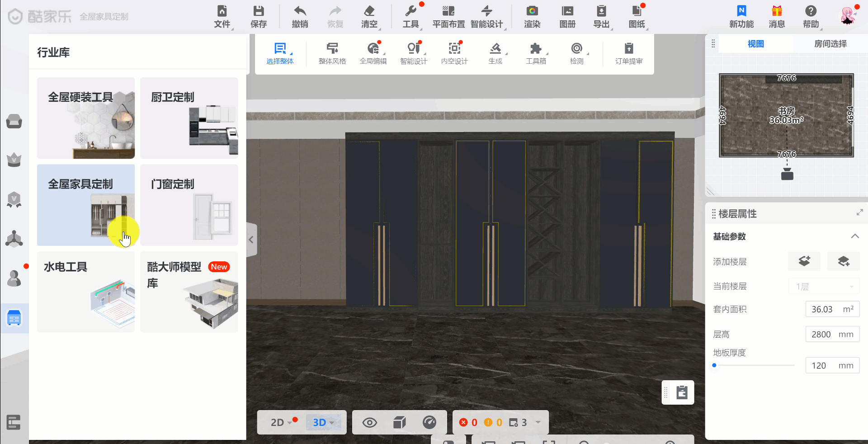Image resolution: width=868 pixels, height=444 pixels.
Task: Open the 厨卫定制 library card
Action: click(189, 118)
